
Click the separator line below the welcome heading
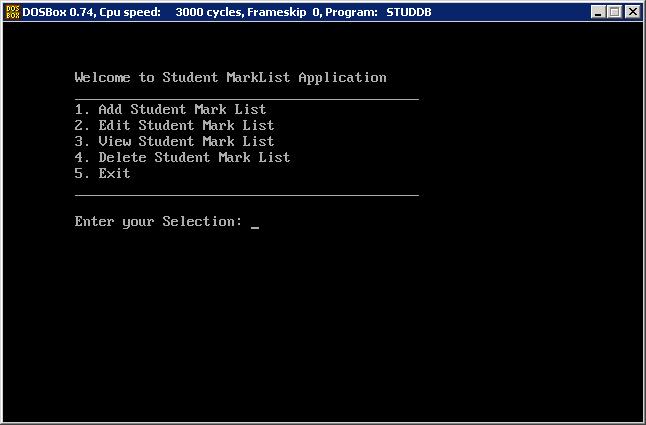point(246,99)
